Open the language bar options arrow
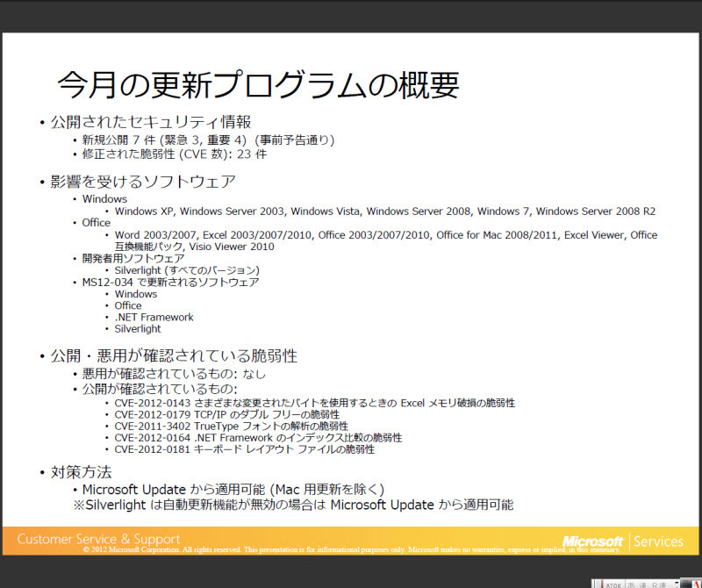Screen dimensions: 702x588 677,583
